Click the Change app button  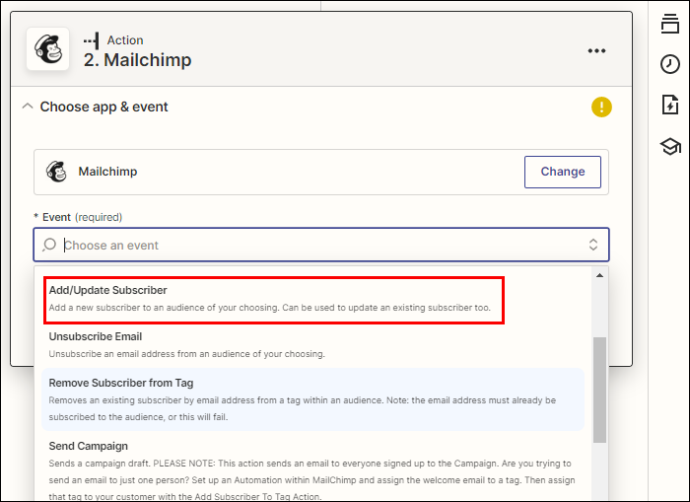point(562,172)
